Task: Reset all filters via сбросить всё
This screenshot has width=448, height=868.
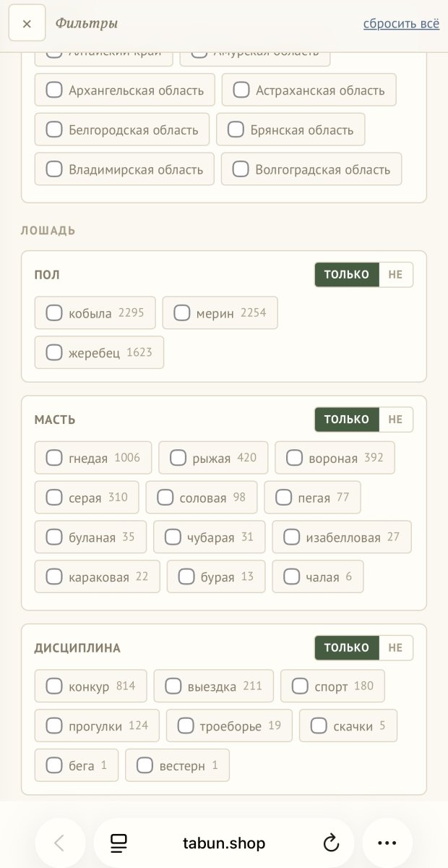Action: click(401, 23)
